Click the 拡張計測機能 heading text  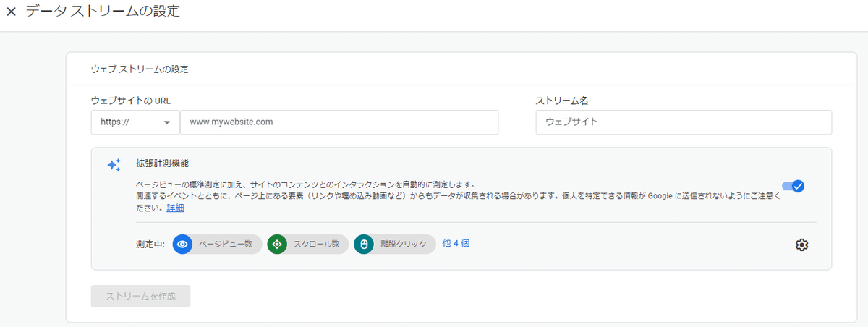coord(162,163)
